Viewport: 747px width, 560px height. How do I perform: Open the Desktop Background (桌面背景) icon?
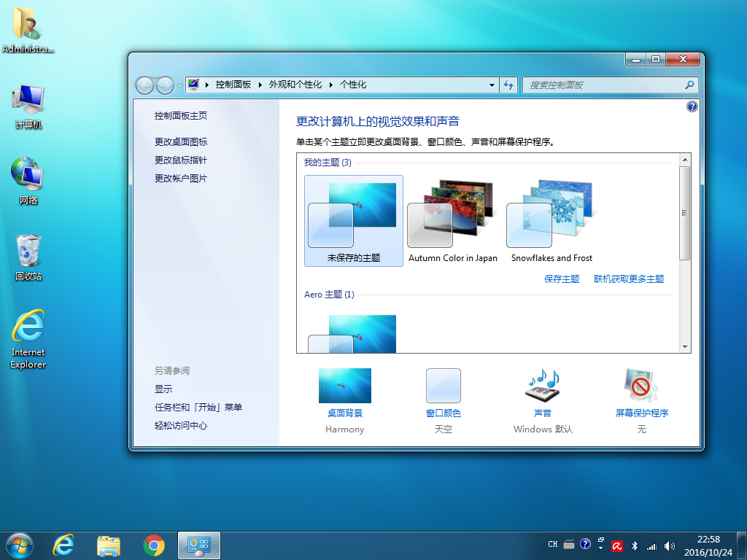(x=345, y=385)
